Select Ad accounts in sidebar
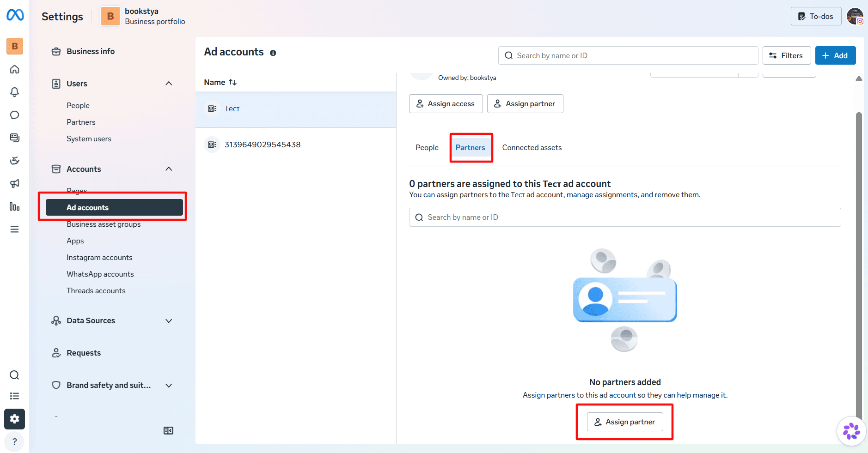 click(x=114, y=207)
